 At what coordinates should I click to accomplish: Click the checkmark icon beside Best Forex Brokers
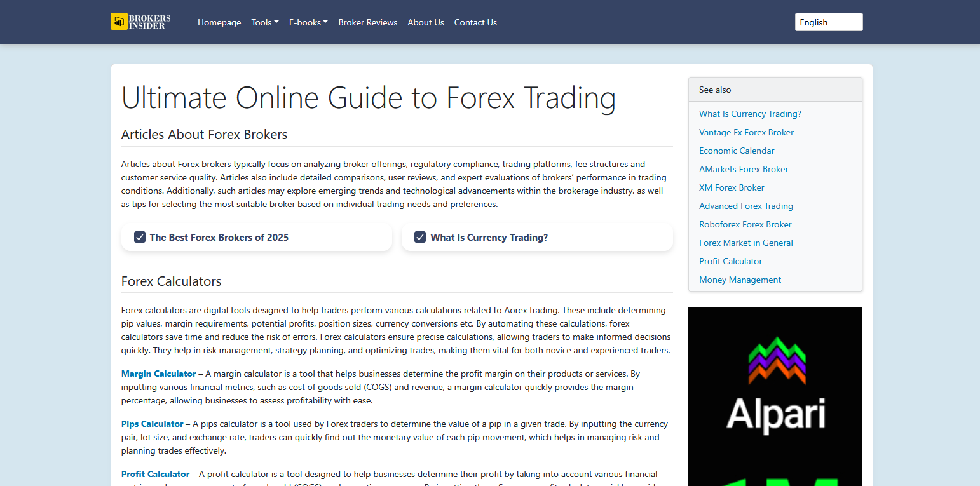point(140,237)
